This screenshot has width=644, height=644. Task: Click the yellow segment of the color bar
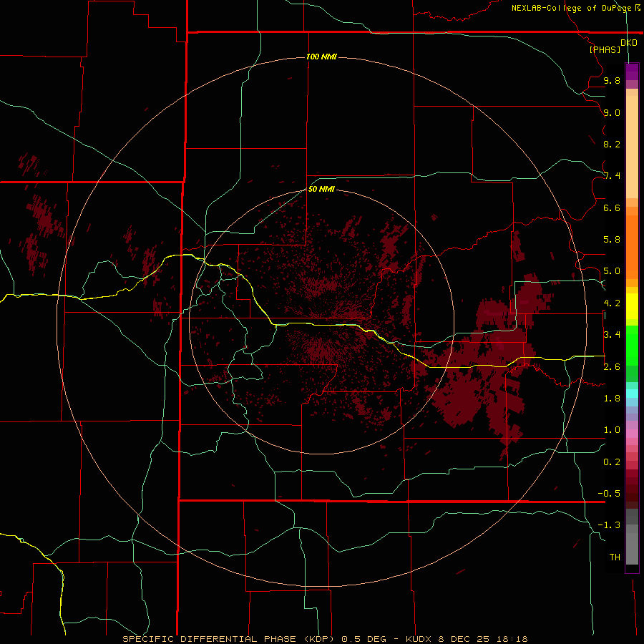[x=632, y=306]
